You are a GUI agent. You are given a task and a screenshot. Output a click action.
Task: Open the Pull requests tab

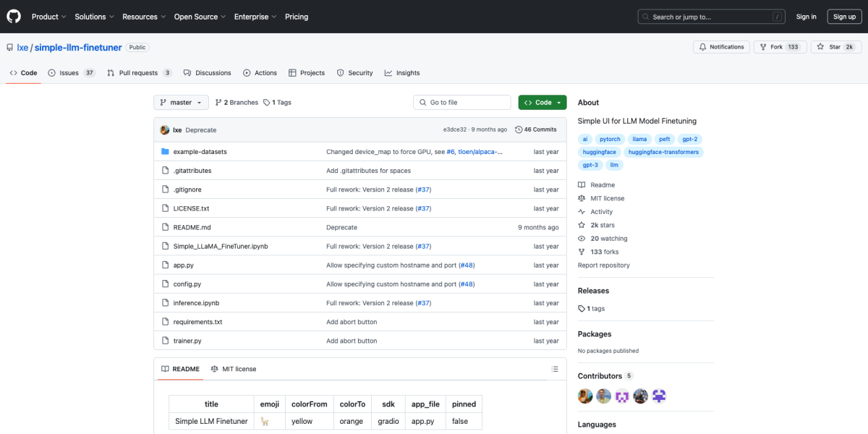coord(139,73)
